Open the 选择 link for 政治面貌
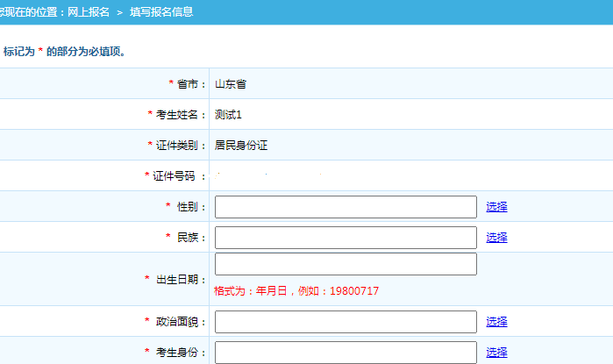613x364 pixels. pyautogui.click(x=496, y=322)
